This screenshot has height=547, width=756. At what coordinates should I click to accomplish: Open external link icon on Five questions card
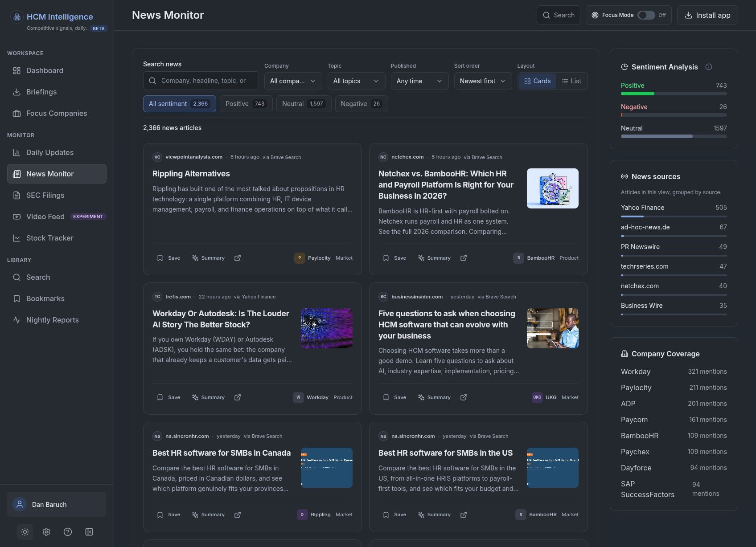click(464, 397)
